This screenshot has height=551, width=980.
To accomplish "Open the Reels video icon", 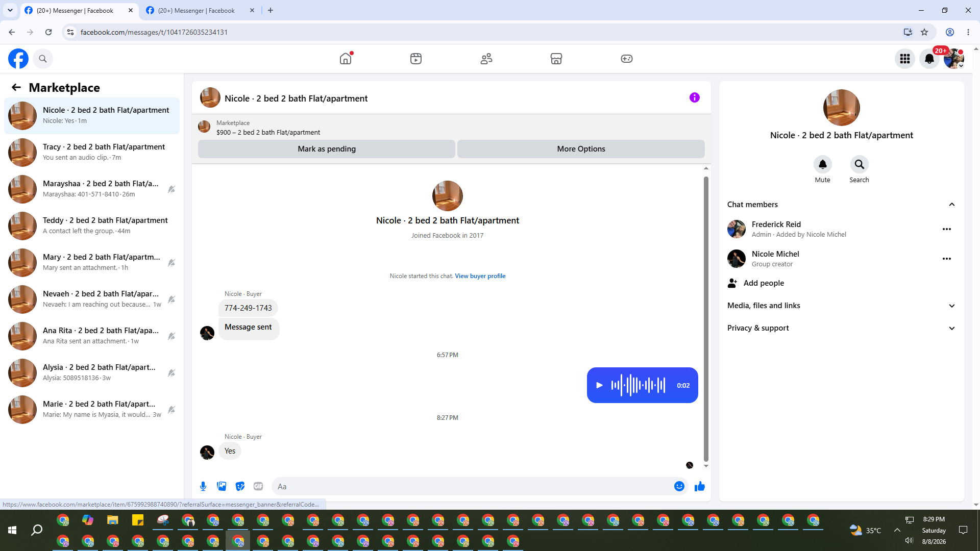I will tap(416, 59).
